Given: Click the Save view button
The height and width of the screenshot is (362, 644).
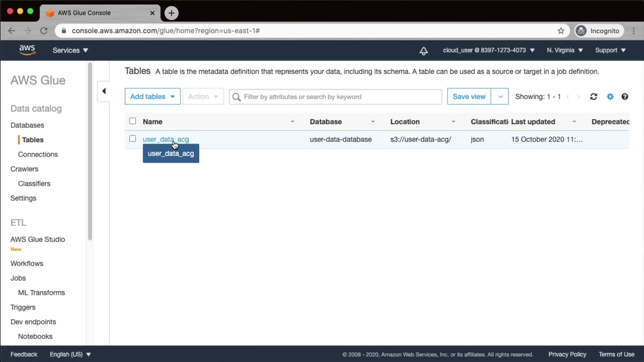Looking at the screenshot, I should click(469, 97).
